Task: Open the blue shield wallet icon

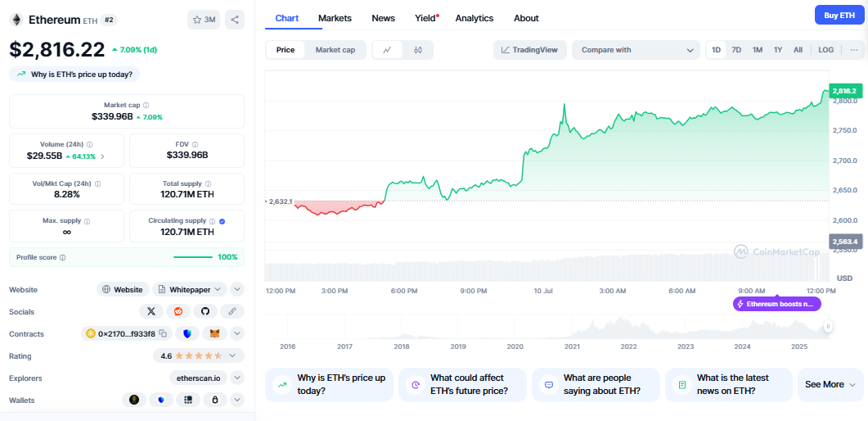Action: pos(161,400)
